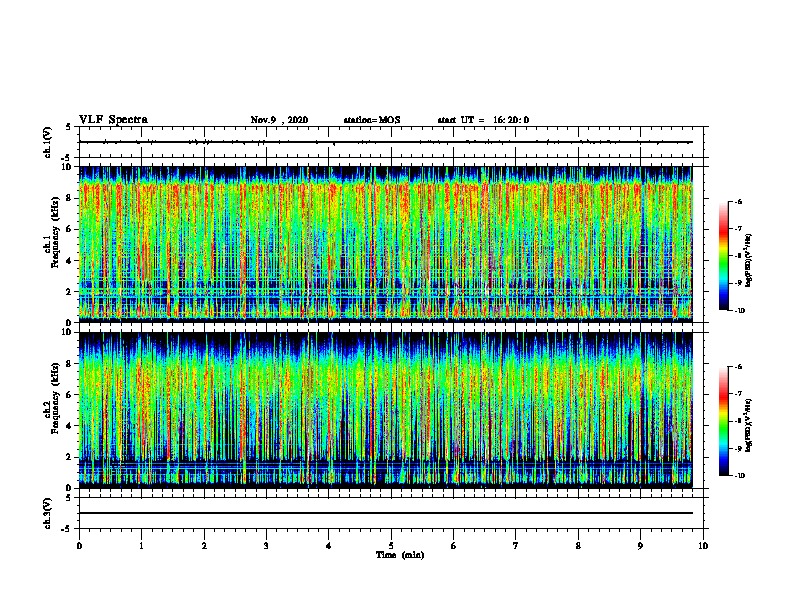This screenshot has width=792, height=612.
Task: Click the 'start UT = 16:20:0' label
Action: click(x=483, y=120)
